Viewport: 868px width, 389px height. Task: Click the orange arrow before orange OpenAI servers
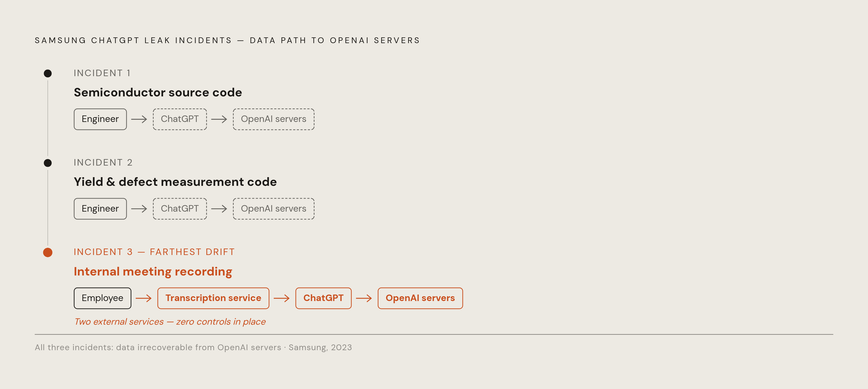click(364, 298)
